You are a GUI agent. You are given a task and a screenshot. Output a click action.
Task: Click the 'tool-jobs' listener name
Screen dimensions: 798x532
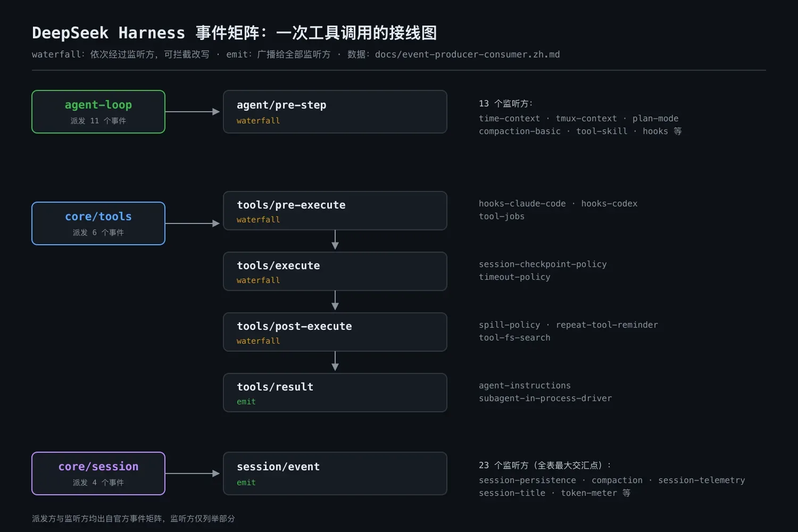pos(502,217)
